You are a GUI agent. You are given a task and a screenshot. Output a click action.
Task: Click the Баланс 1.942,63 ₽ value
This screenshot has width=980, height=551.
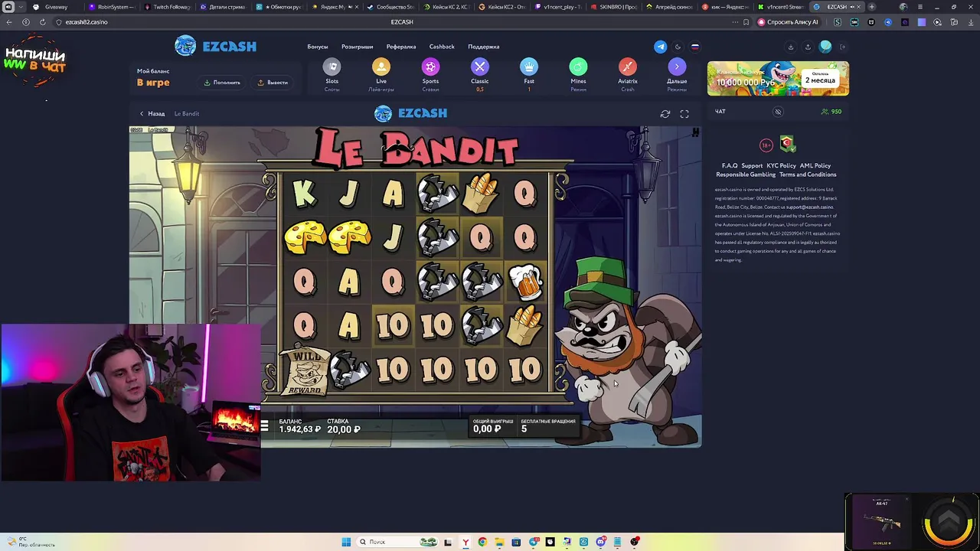(299, 426)
